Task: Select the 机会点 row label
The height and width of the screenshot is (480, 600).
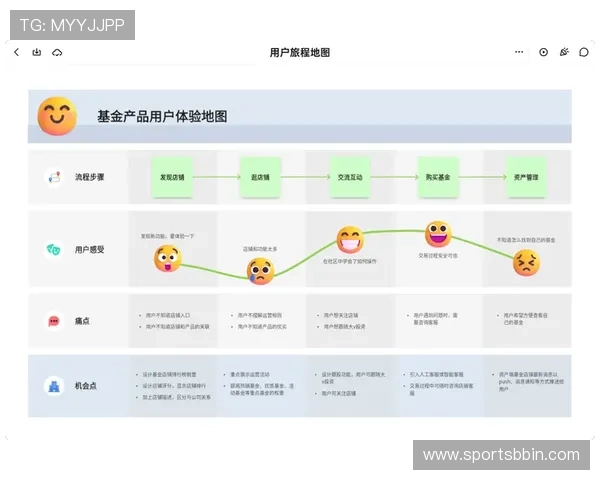Action: click(86, 385)
